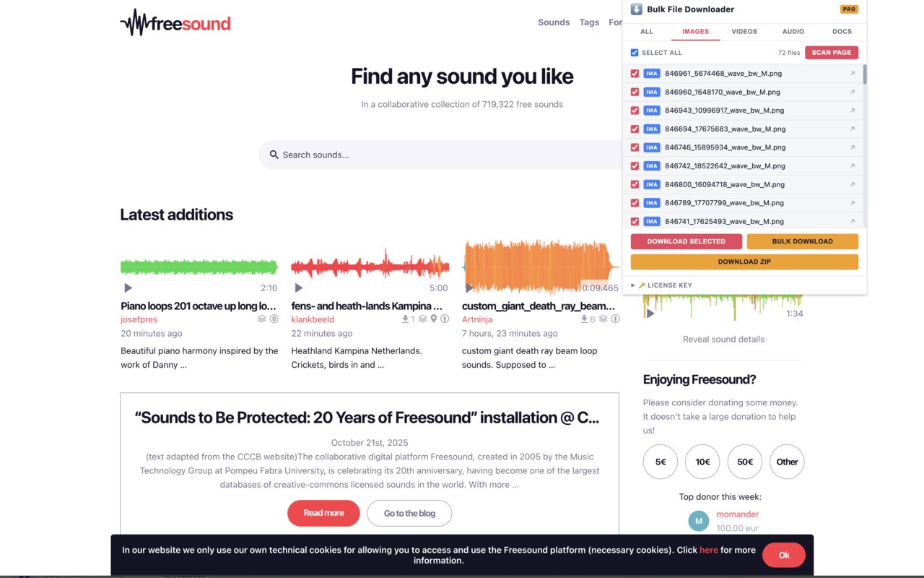Click the pack icon on Piano loops card
The width and height of the screenshot is (924, 578).
tap(262, 319)
